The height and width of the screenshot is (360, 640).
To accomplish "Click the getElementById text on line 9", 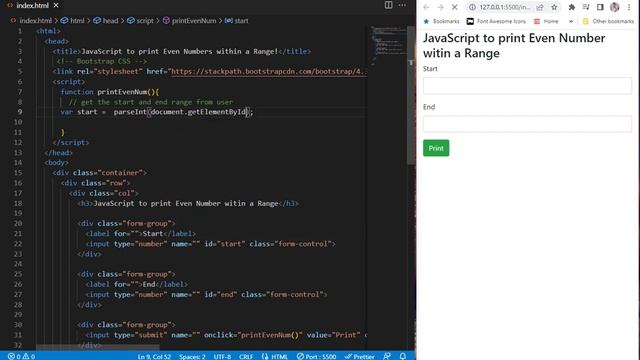I will click(x=217, y=112).
